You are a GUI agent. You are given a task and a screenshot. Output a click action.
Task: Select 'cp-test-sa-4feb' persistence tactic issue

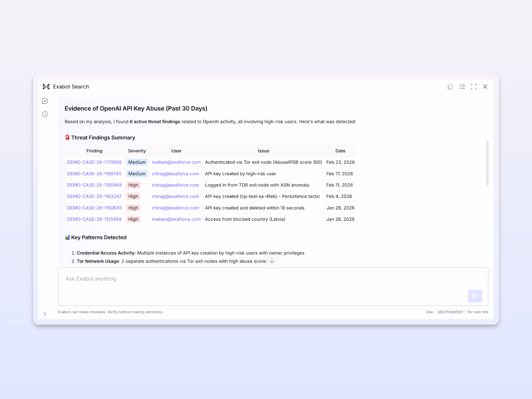pyautogui.click(x=262, y=197)
